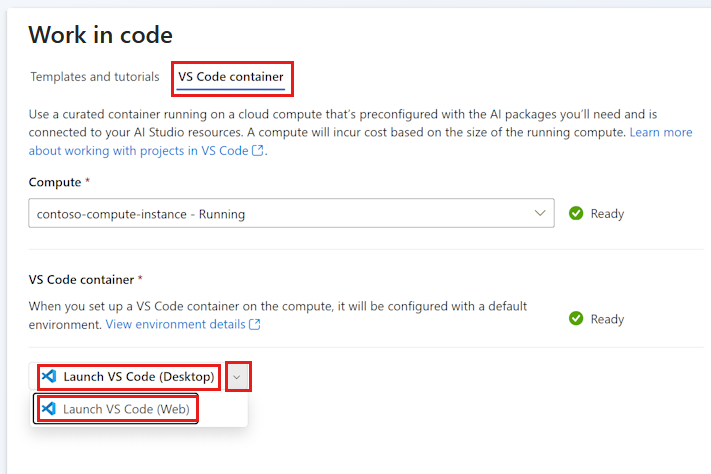Click the Ready status text for the VS Code container
This screenshot has height=474, width=711.
click(607, 319)
